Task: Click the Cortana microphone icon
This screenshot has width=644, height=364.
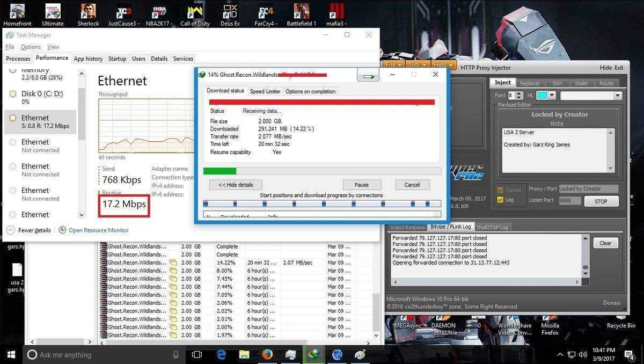Action: pyautogui.click(x=176, y=354)
